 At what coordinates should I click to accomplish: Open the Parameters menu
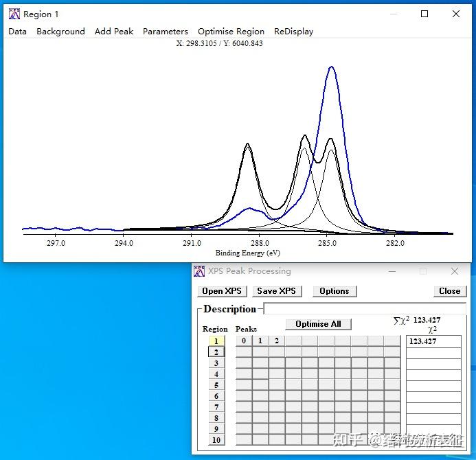point(166,32)
